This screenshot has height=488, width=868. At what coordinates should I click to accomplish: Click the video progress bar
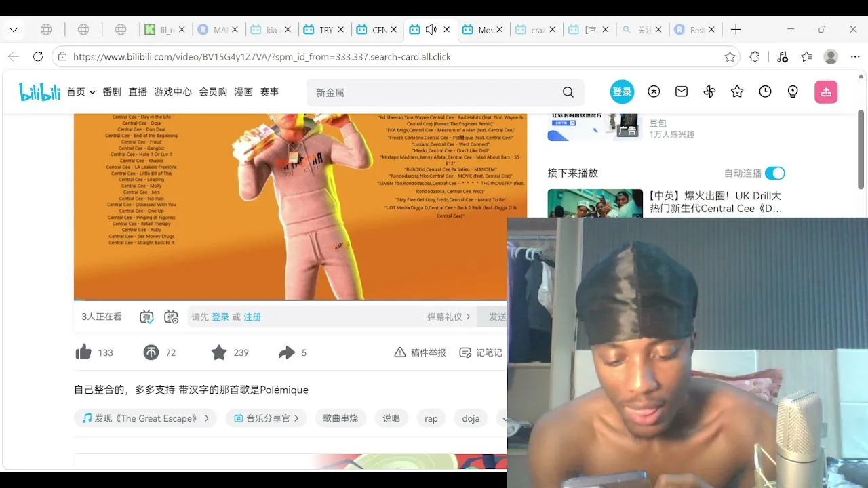(x=290, y=300)
